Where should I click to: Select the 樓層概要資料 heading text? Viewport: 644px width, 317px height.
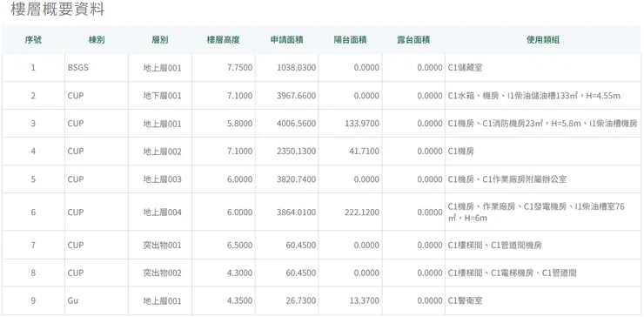coord(58,9)
